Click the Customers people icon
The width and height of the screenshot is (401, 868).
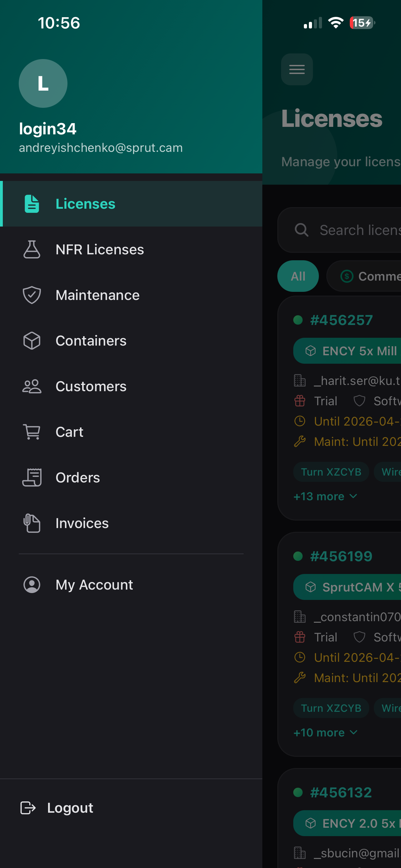[x=32, y=386]
